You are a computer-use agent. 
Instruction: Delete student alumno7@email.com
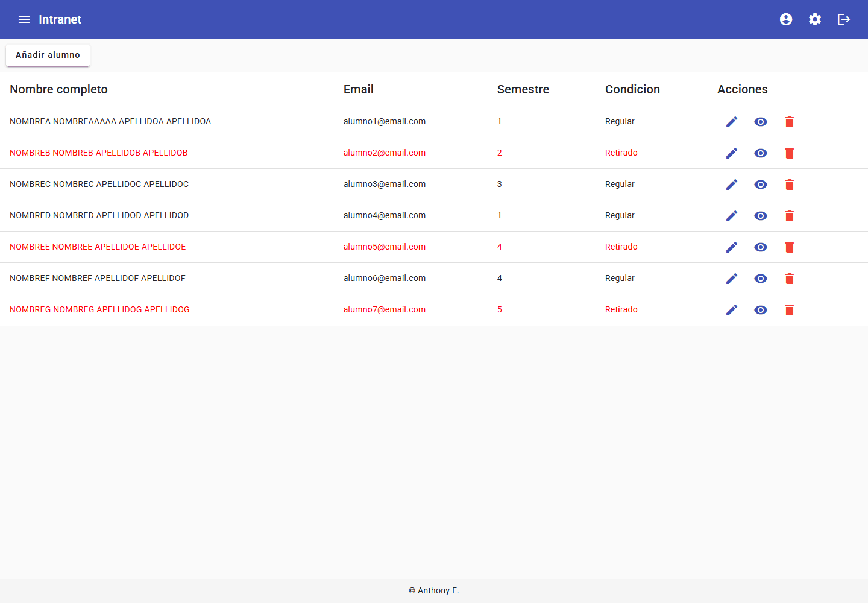click(790, 310)
